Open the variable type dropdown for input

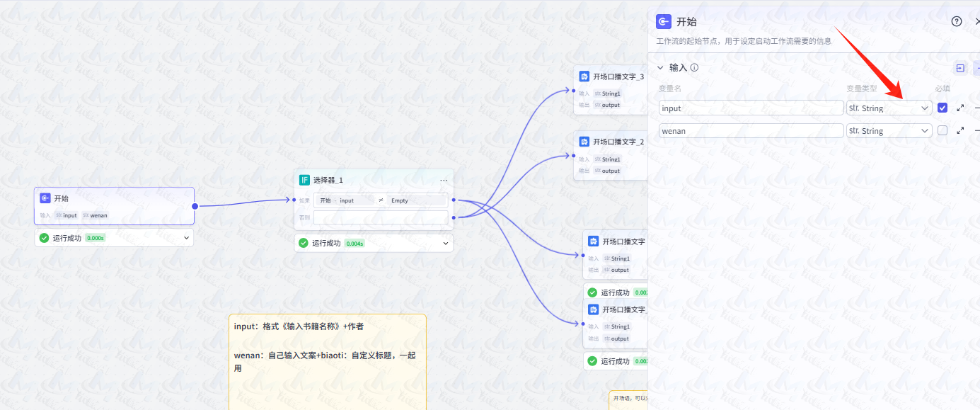click(x=889, y=107)
